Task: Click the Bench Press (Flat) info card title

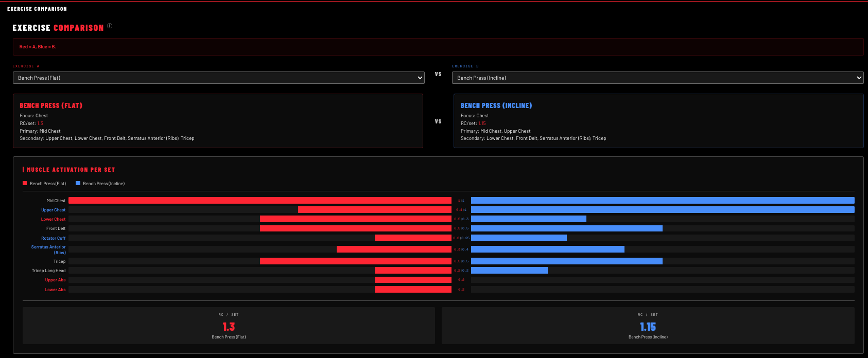Action: click(x=51, y=105)
